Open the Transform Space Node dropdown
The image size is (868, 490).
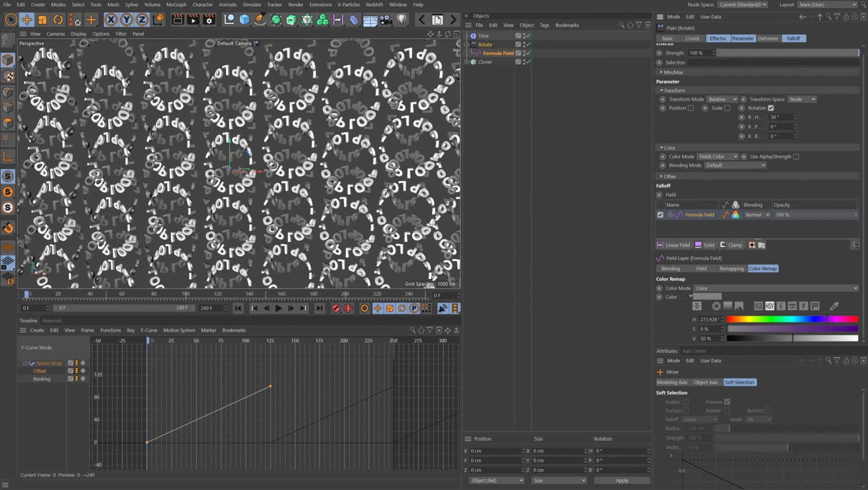click(802, 99)
